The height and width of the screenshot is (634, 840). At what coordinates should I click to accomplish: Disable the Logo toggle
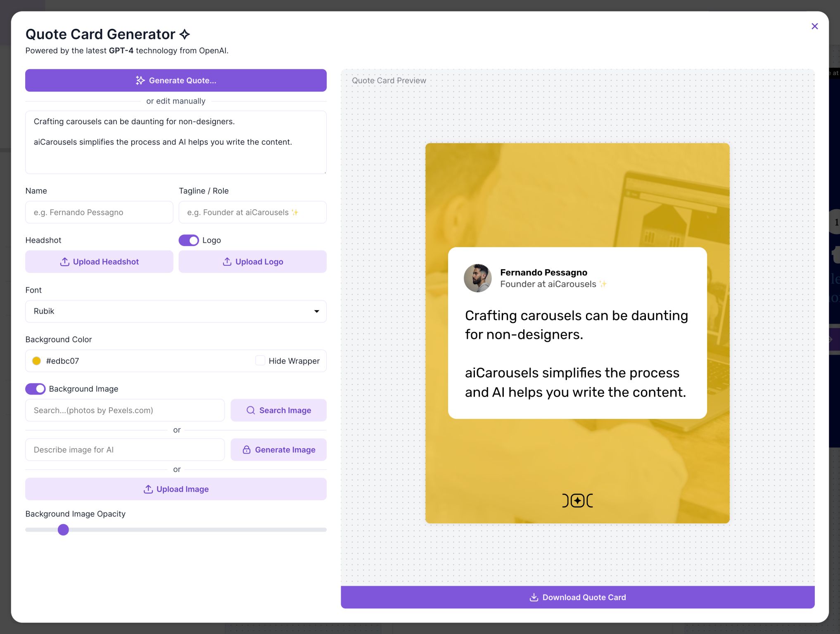click(x=189, y=240)
